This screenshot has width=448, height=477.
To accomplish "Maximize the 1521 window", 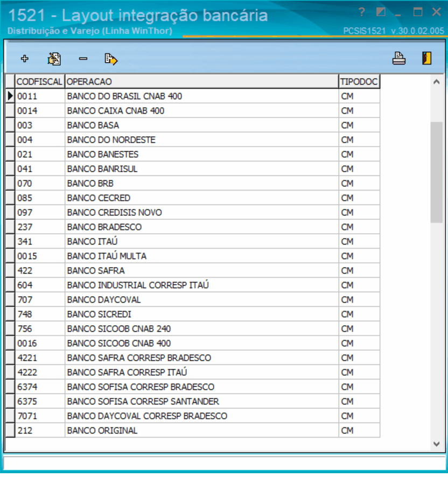I will point(417,12).
